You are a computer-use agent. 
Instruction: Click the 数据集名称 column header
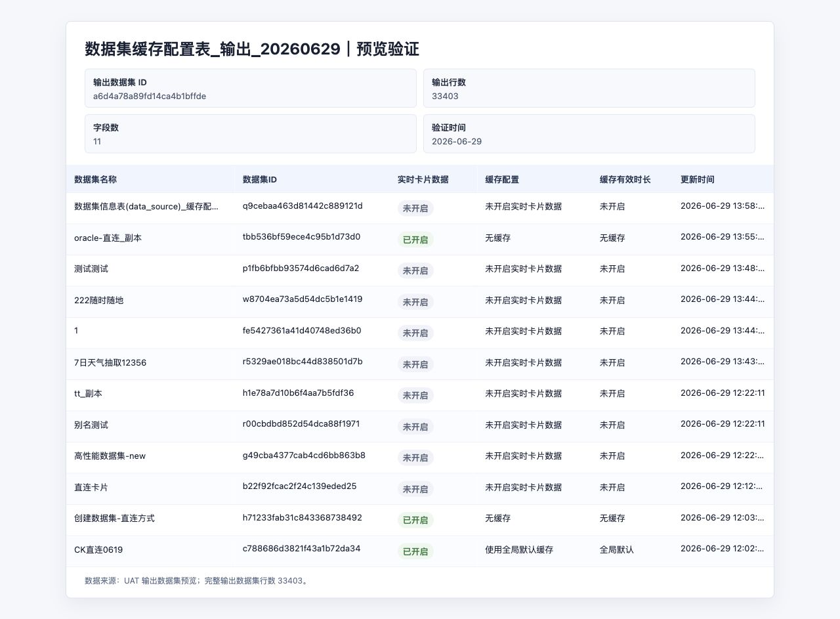click(x=150, y=179)
